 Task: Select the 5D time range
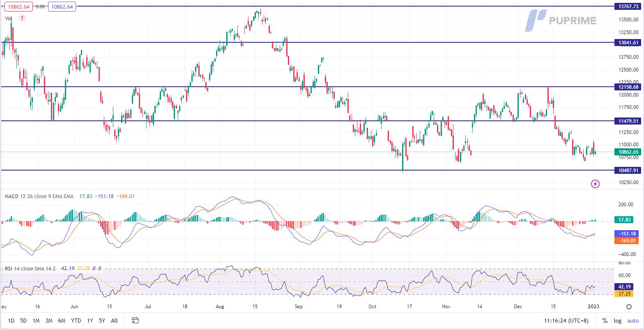(x=23, y=321)
